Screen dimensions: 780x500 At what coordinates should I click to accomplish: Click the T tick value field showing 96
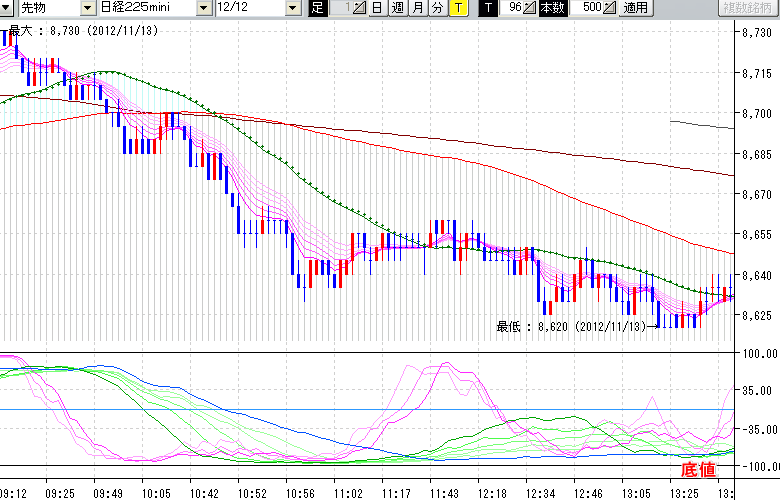click(x=512, y=8)
